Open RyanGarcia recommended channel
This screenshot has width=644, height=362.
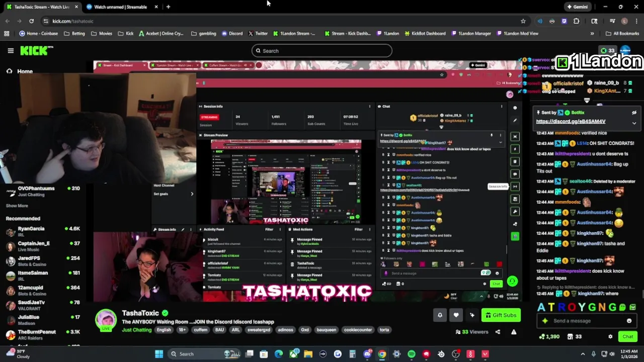click(43, 231)
